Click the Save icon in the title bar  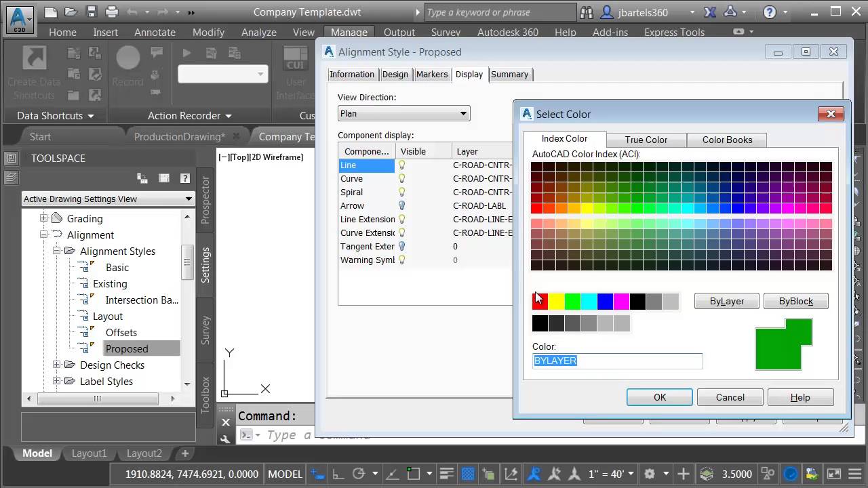click(x=92, y=12)
